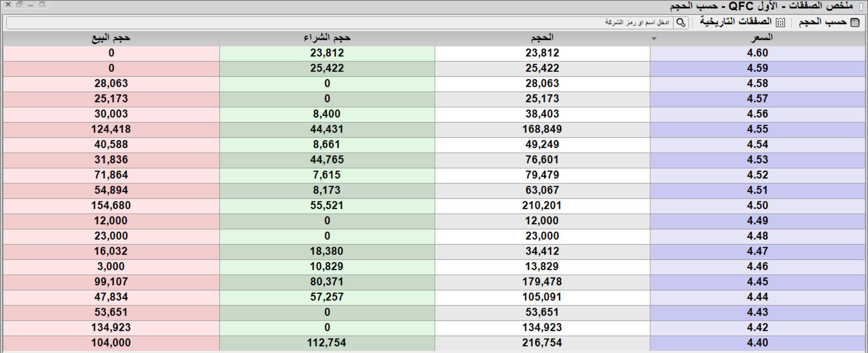868x353 pixels.
Task: Click the sort arrow in السعر header
Action: 654,39
